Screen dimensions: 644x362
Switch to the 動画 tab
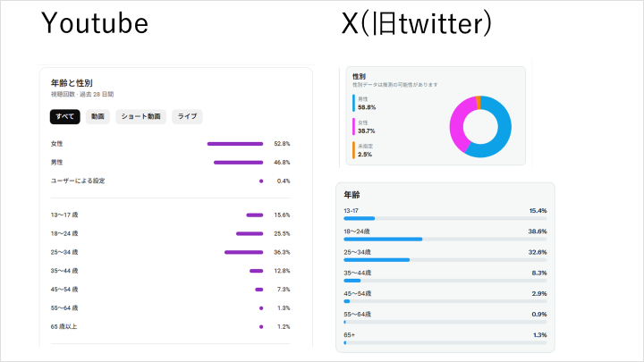[97, 116]
